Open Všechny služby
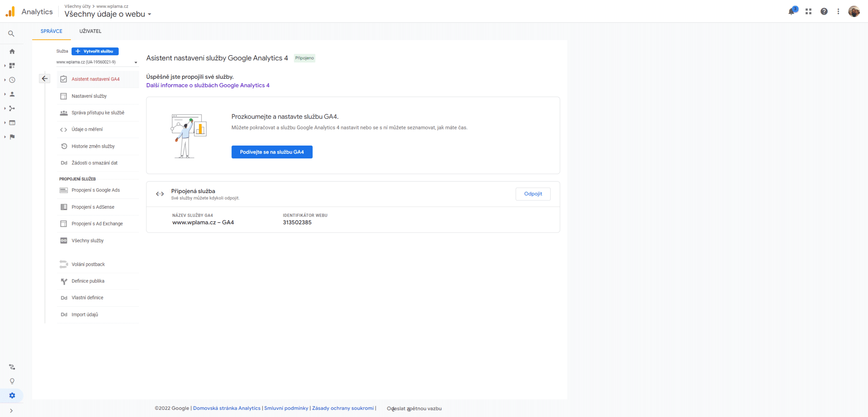This screenshot has width=868, height=417. pos(98,240)
